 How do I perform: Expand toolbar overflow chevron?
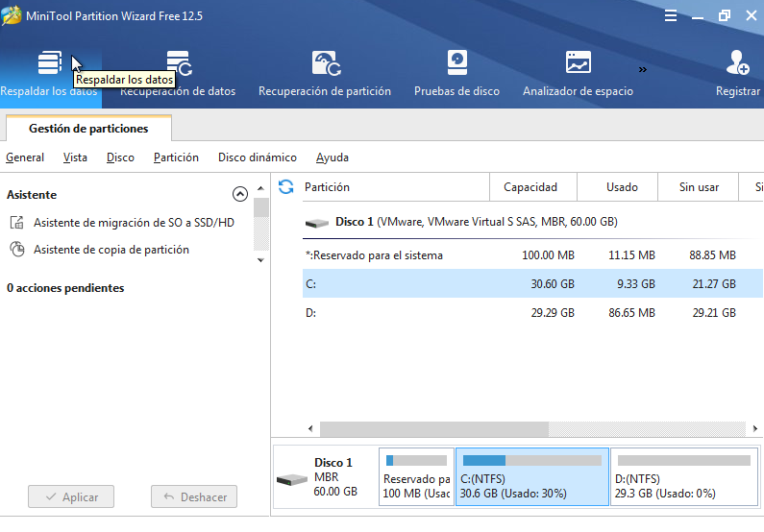pyautogui.click(x=642, y=69)
